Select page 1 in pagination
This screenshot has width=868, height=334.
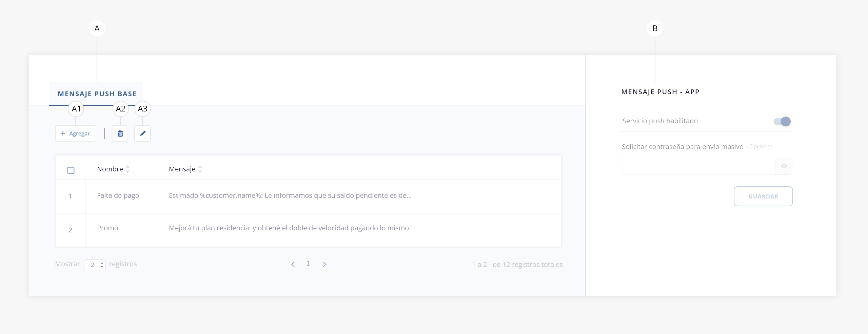pos(308,264)
